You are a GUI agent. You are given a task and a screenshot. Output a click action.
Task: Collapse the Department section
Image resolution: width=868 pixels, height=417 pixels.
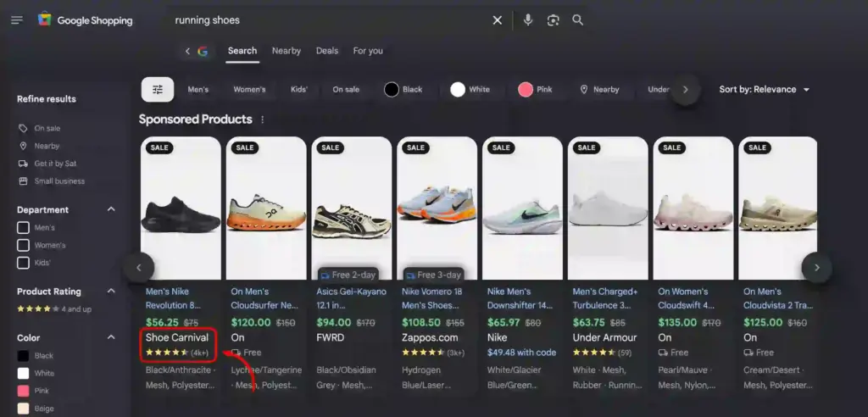click(x=111, y=209)
